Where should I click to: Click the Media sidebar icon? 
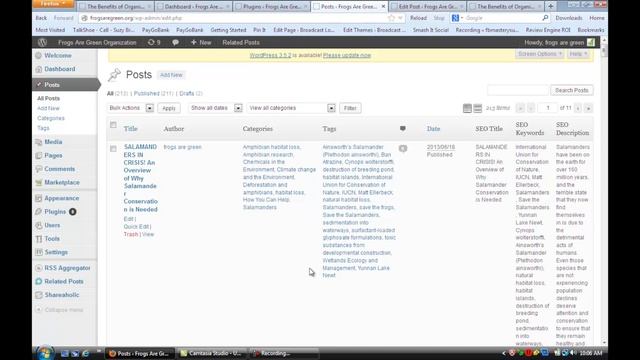39,142
